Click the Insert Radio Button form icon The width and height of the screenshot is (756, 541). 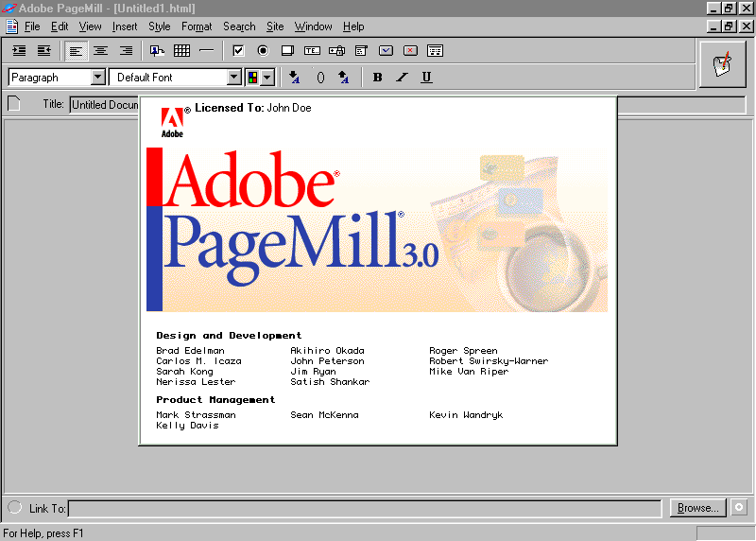264,51
